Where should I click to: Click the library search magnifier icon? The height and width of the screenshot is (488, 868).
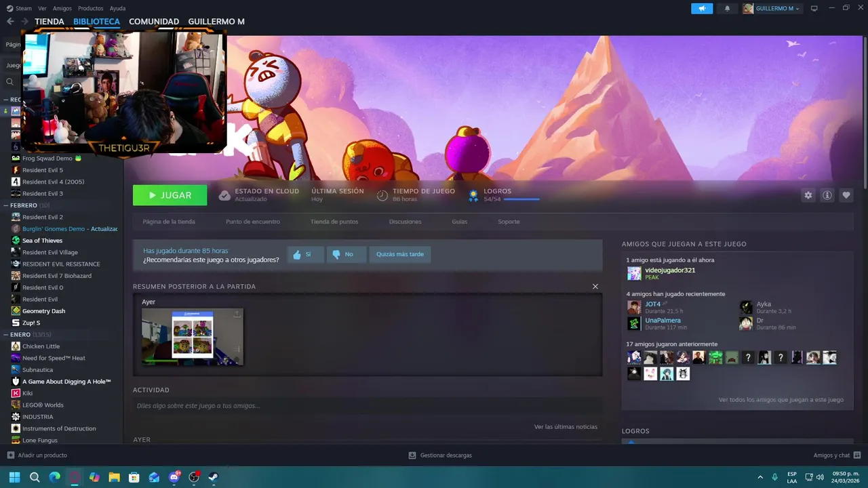pos(9,82)
